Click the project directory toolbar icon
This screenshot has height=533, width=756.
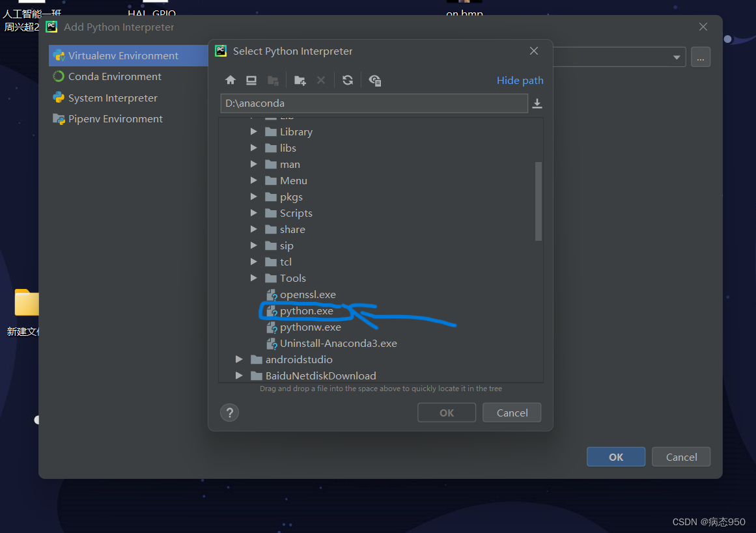tap(273, 80)
